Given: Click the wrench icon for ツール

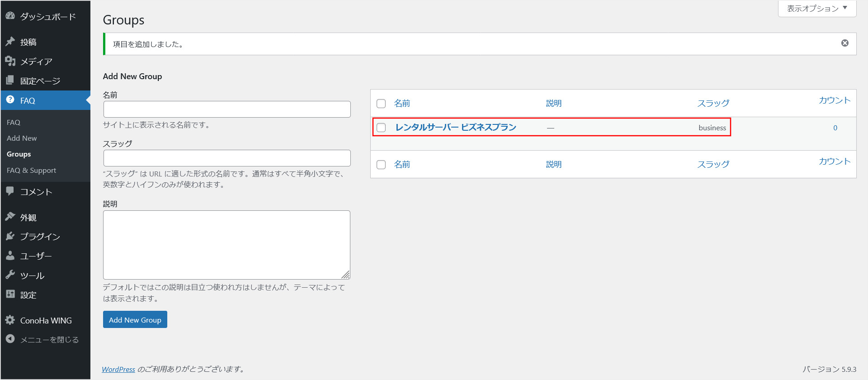Looking at the screenshot, I should (x=10, y=275).
